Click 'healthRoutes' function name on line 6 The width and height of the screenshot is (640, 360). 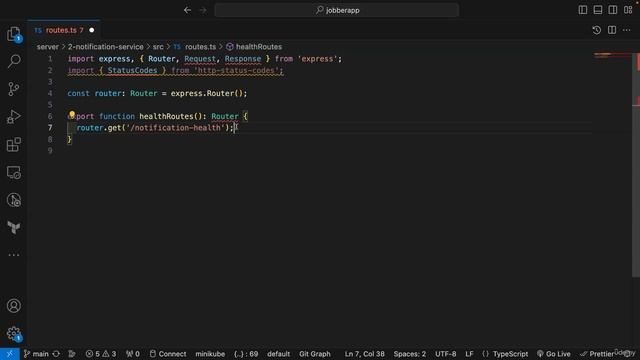tap(166, 117)
